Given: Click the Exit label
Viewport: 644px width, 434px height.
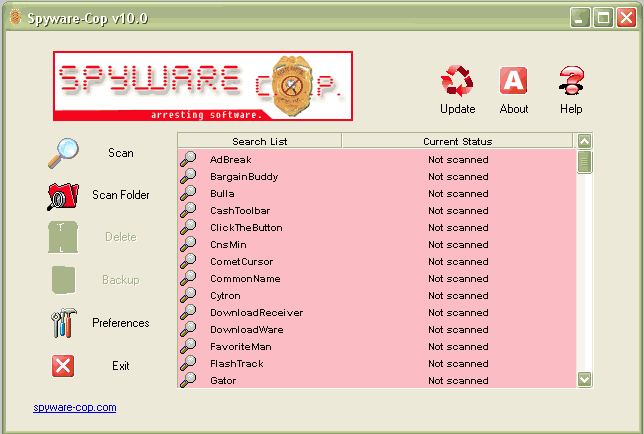Looking at the screenshot, I should [121, 366].
